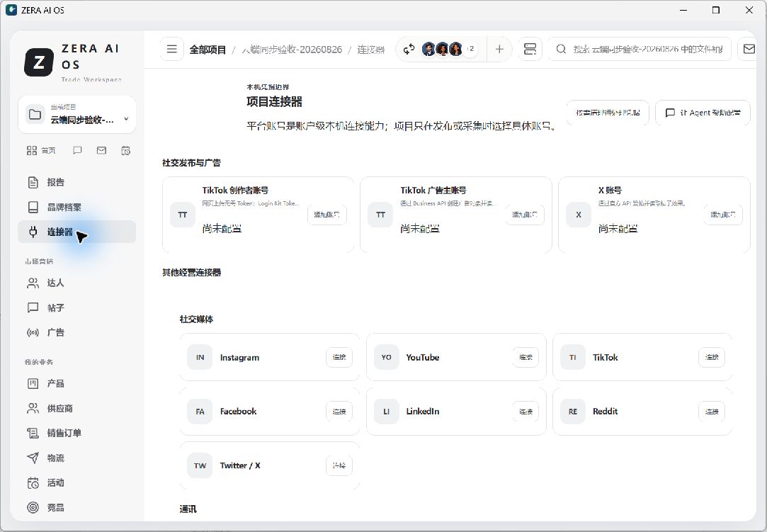This screenshot has height=532, width=767.
Task: Open 广告 in the sidebar
Action: (76, 332)
